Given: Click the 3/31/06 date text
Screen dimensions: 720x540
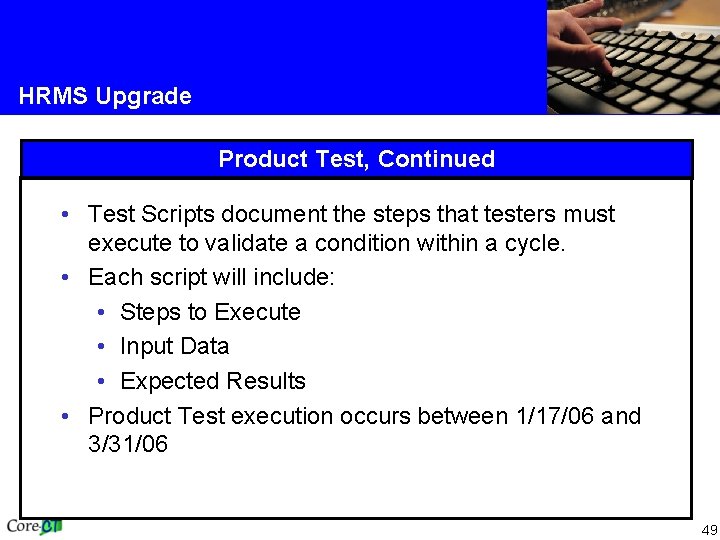Looking at the screenshot, I should pyautogui.click(x=128, y=444).
